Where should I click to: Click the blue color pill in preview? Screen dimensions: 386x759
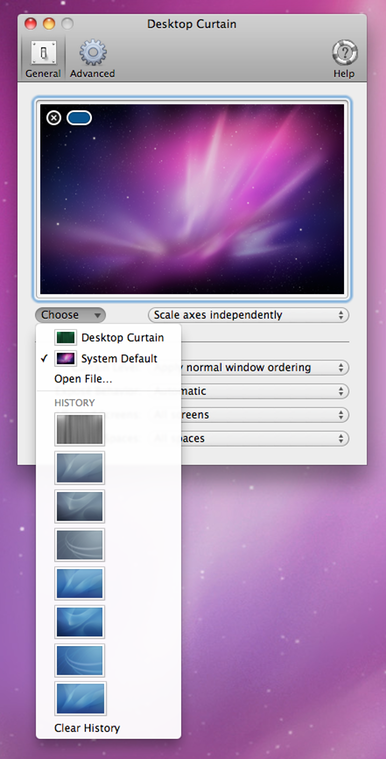point(79,118)
